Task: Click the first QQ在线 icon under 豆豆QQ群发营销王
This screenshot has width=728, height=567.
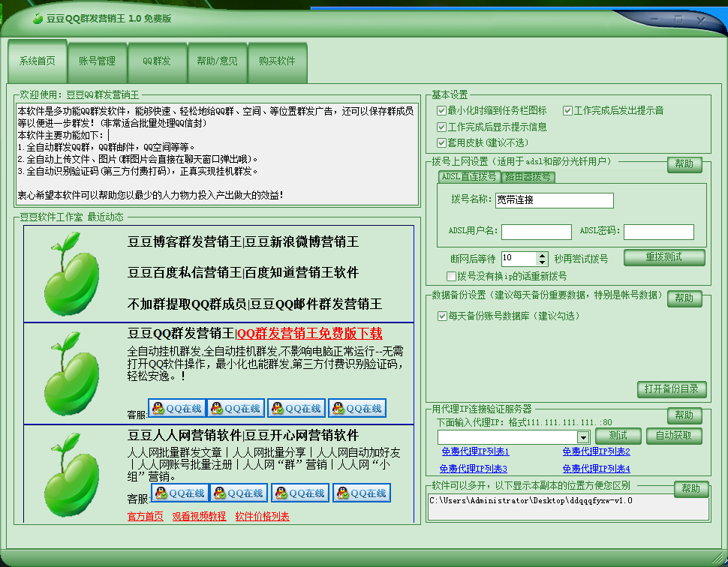Action: click(x=176, y=408)
